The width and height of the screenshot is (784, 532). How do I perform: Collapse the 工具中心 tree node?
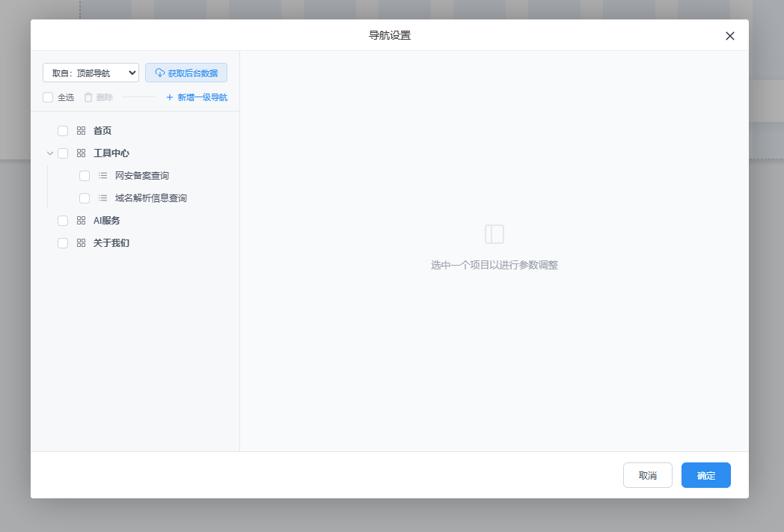click(50, 153)
